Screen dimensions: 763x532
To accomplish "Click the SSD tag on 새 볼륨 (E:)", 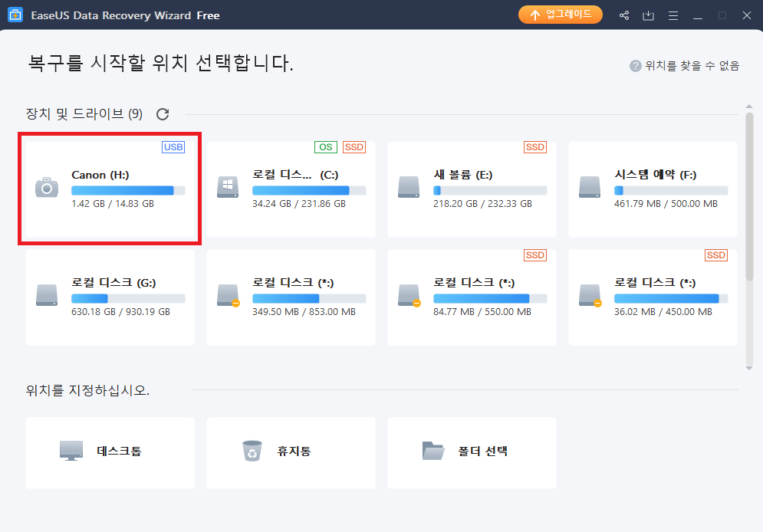I will point(535,147).
